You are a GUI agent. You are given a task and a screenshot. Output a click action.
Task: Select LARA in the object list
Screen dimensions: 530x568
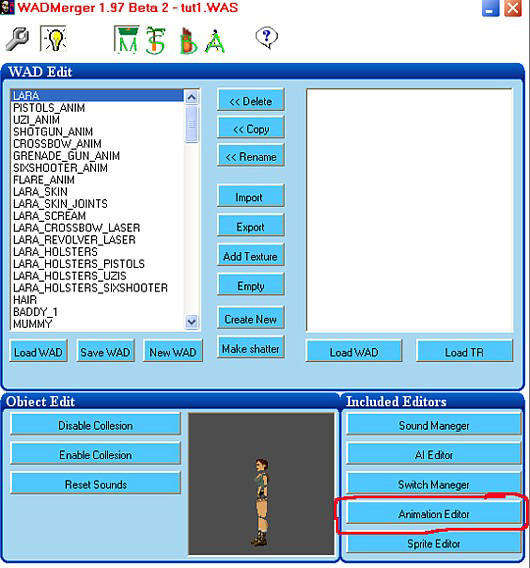click(x=97, y=96)
